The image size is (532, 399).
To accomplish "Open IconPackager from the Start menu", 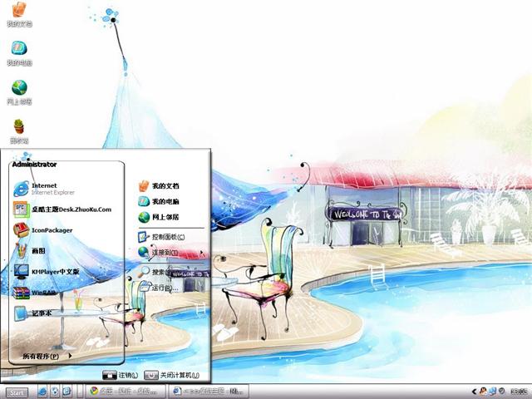I will [x=42, y=230].
